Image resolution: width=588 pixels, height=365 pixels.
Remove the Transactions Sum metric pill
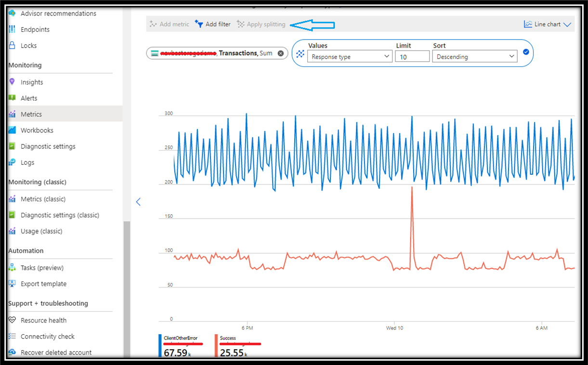click(x=281, y=53)
